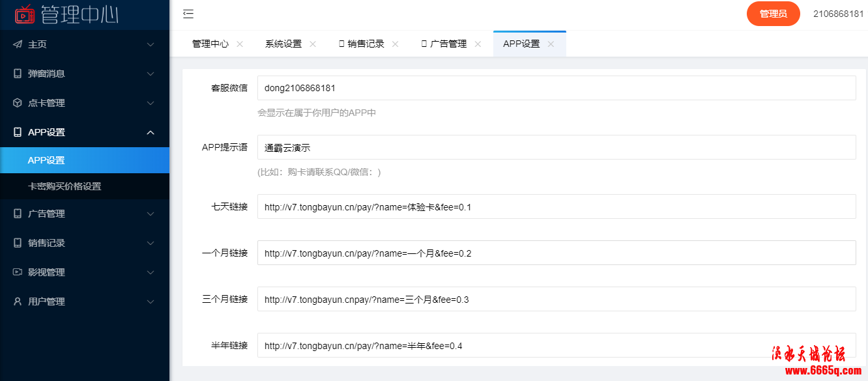868x381 pixels.
Task: Expand the 影视管理 menu chevron
Action: 151,272
